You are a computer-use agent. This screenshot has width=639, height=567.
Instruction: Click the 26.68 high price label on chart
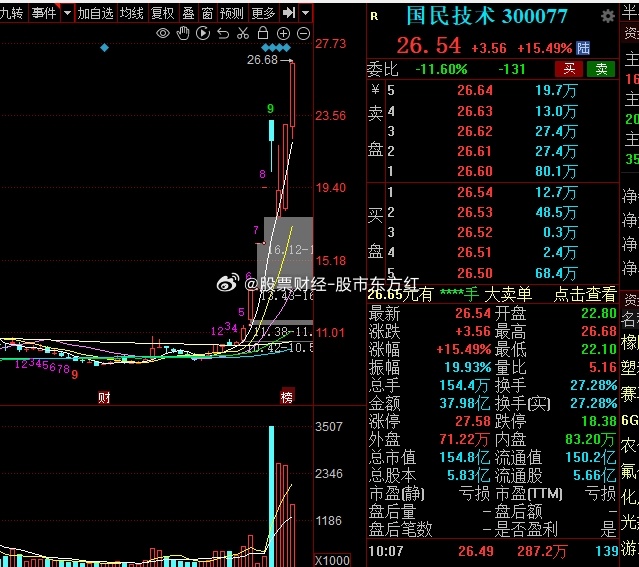tap(262, 60)
